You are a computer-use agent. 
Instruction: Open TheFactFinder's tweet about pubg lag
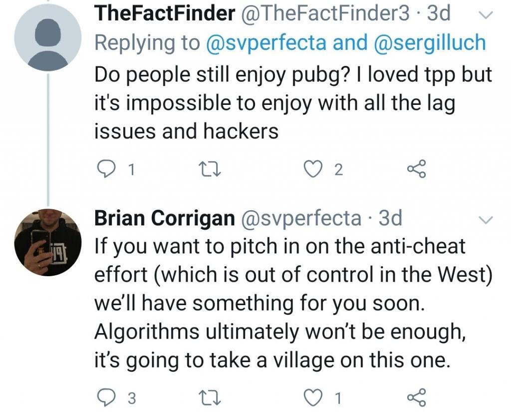pos(293,103)
